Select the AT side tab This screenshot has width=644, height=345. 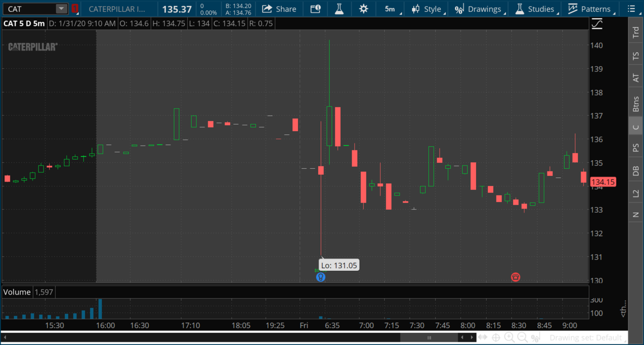(x=635, y=78)
